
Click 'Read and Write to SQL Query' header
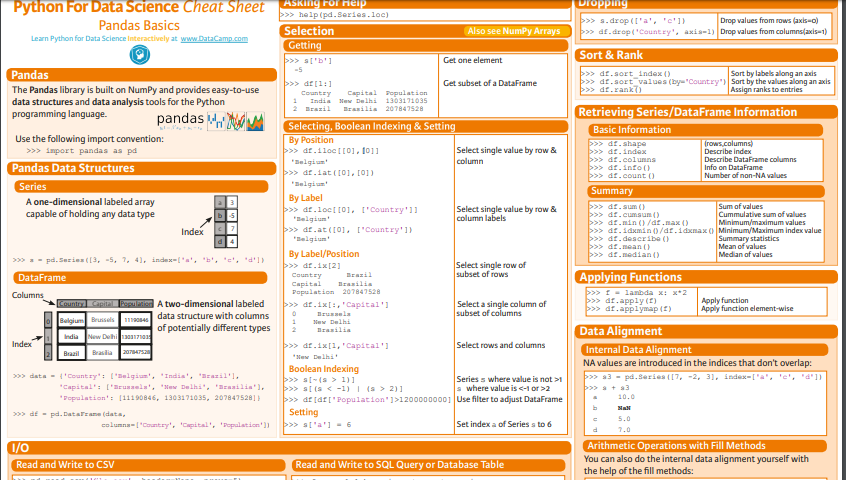pyautogui.click(x=428, y=465)
